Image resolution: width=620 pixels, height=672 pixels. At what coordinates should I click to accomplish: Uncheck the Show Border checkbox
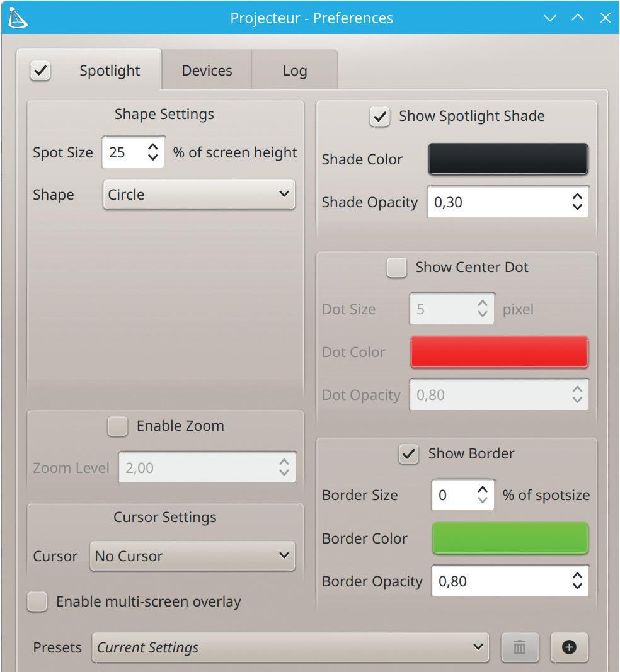pos(409,454)
